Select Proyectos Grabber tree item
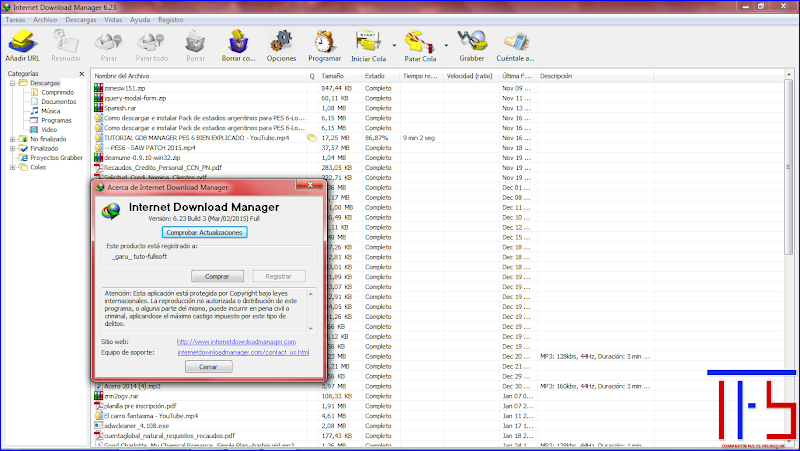The height and width of the screenshot is (451, 800). 56,158
